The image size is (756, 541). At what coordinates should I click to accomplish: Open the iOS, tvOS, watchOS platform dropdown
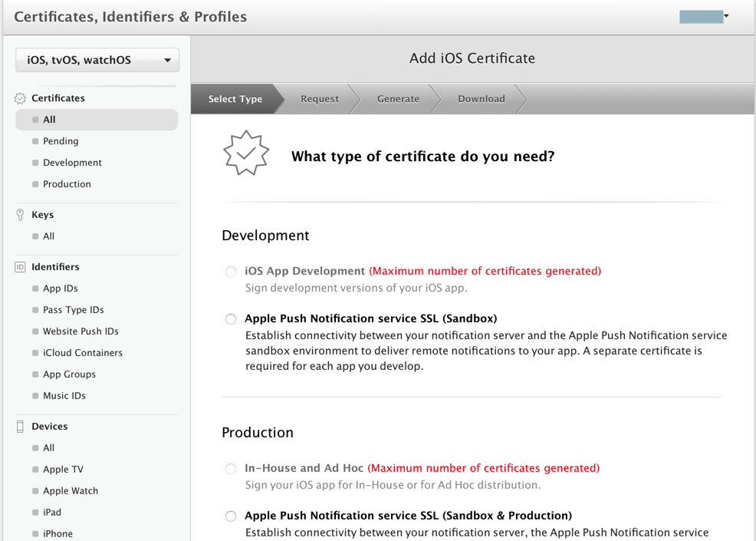point(97,60)
